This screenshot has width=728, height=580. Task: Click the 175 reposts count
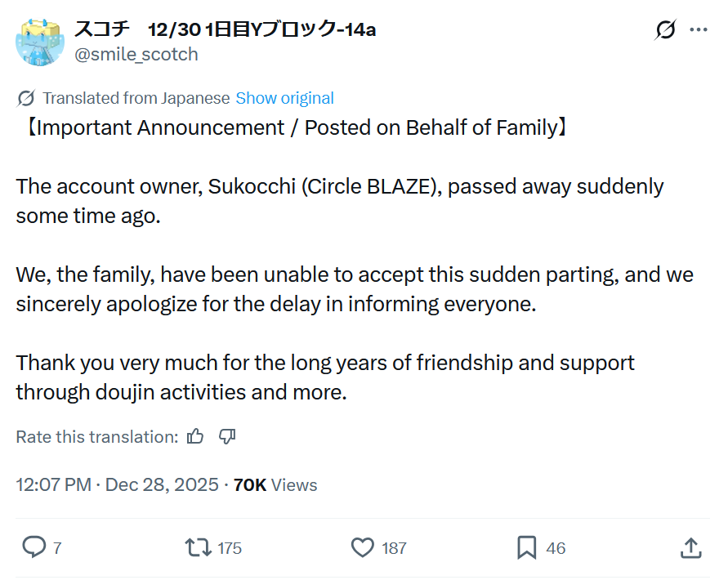tap(230, 548)
